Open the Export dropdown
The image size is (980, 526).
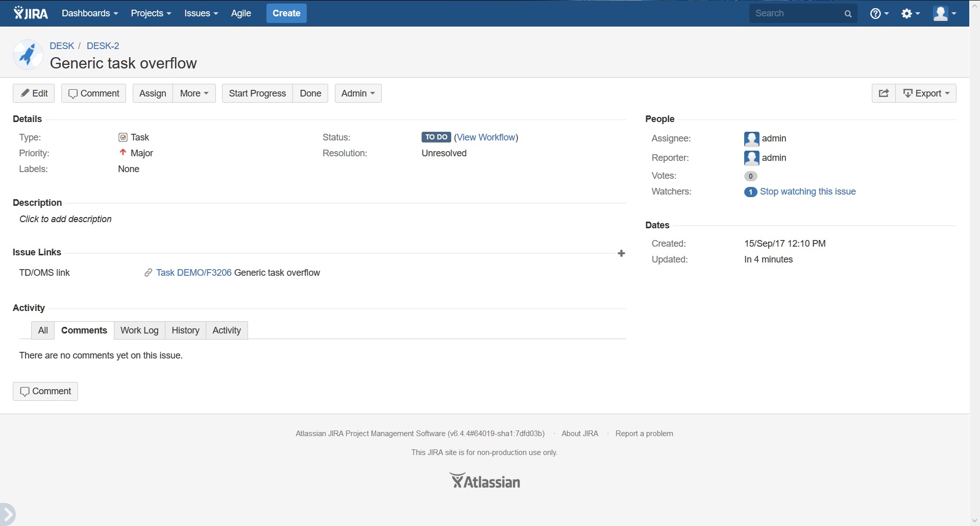coord(926,93)
